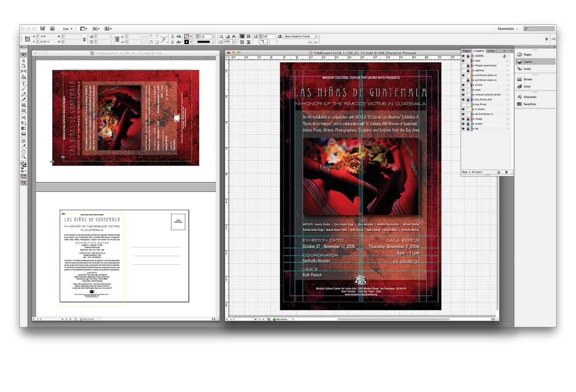Select the Note tool
This screenshot has height=392, width=576.
(23, 141)
